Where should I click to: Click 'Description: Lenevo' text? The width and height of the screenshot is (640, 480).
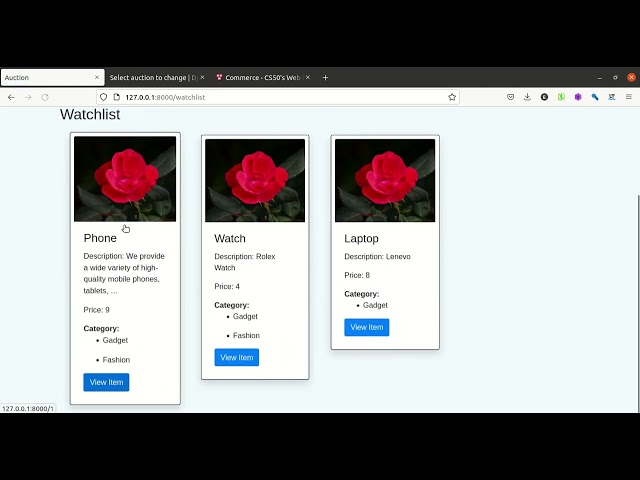pos(377,256)
